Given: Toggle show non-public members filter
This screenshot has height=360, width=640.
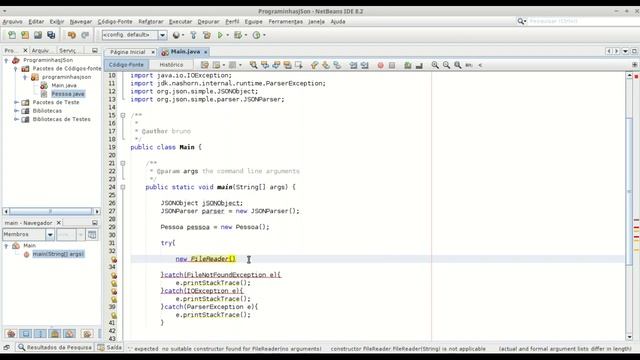Looking at the screenshot, I should (x=55, y=334).
